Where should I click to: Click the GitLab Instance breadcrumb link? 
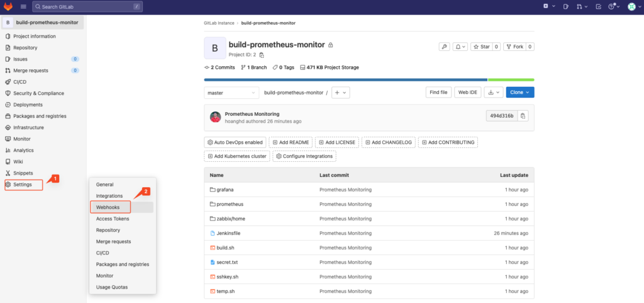click(219, 23)
